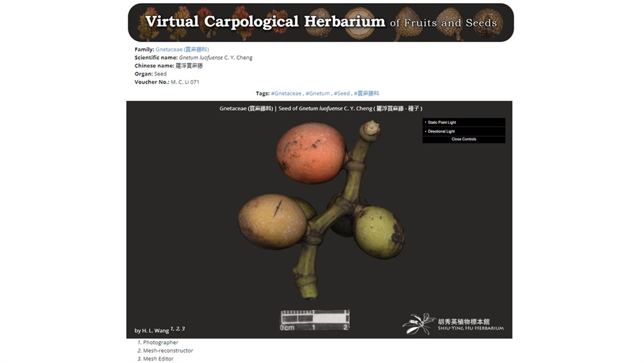Click the voucher number M. C. Li 071
Screen dimensions: 644x363
[185, 82]
